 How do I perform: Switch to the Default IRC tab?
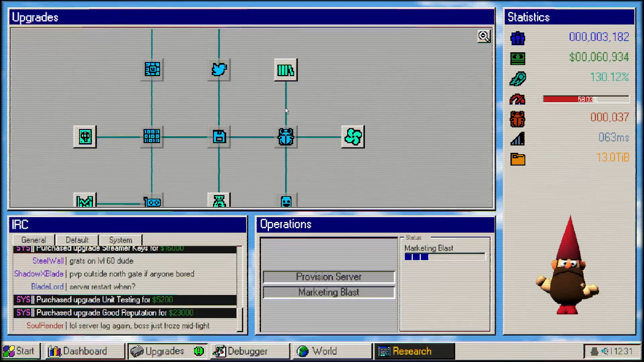77,240
